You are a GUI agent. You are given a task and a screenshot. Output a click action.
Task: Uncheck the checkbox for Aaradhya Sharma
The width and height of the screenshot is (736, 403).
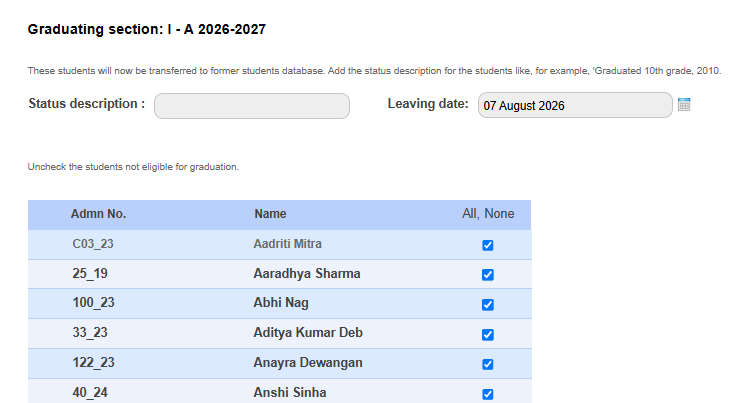(x=488, y=274)
